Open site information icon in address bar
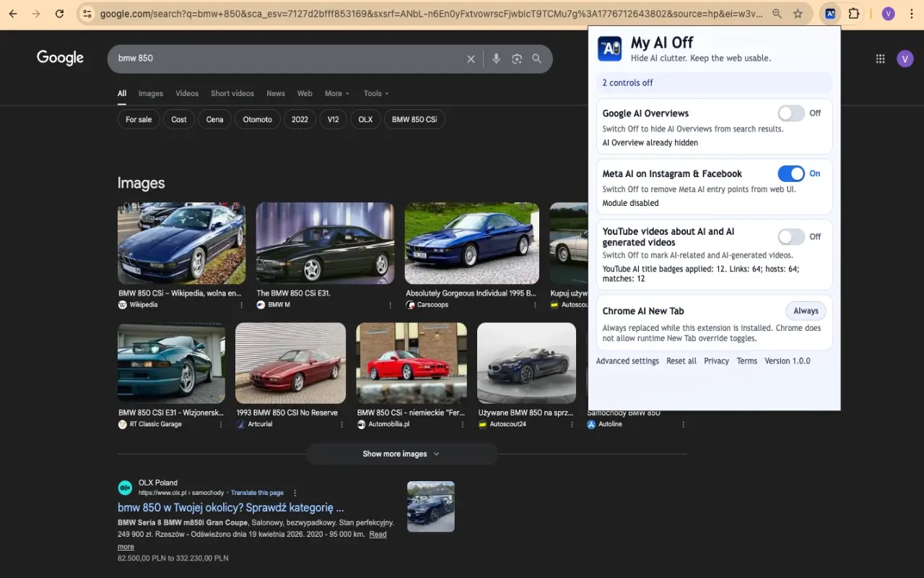Image resolution: width=924 pixels, height=578 pixels. click(x=87, y=14)
